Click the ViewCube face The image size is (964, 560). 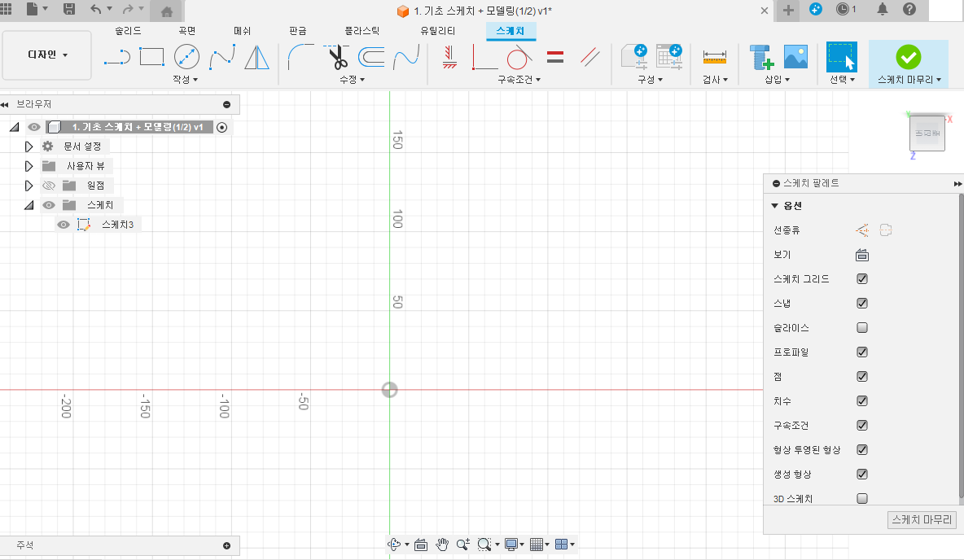[927, 133]
